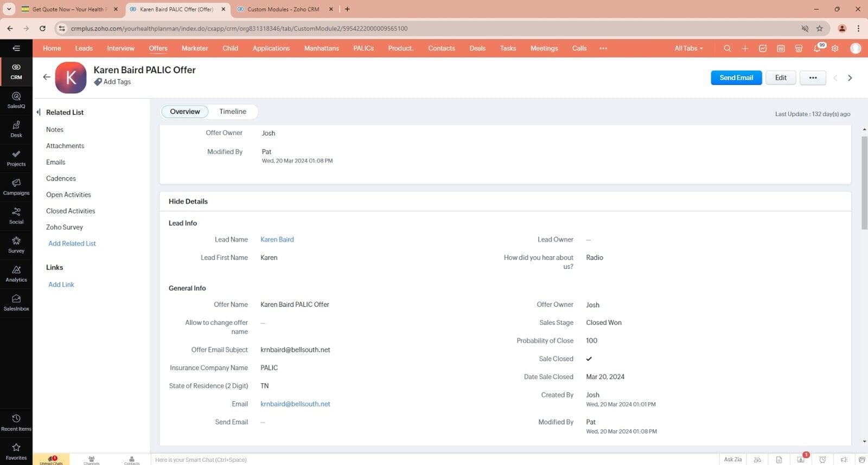Open the Karen Baird lead link
Viewport: 868px width, 465px height.
pos(277,240)
